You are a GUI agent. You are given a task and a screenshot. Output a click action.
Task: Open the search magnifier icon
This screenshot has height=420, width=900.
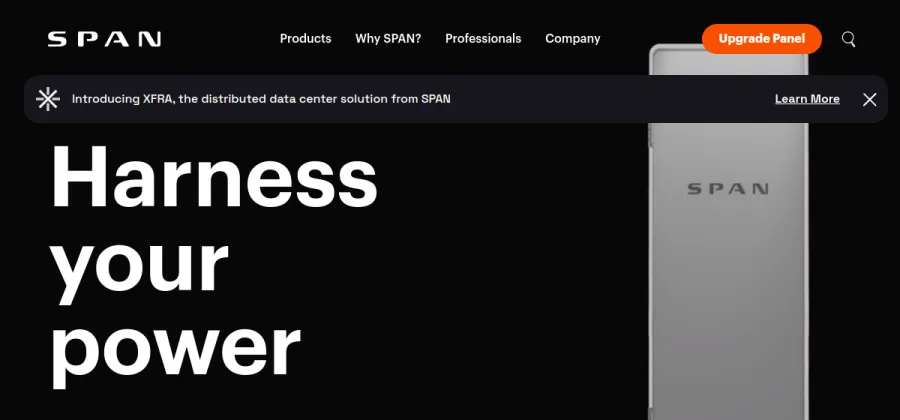(x=848, y=39)
